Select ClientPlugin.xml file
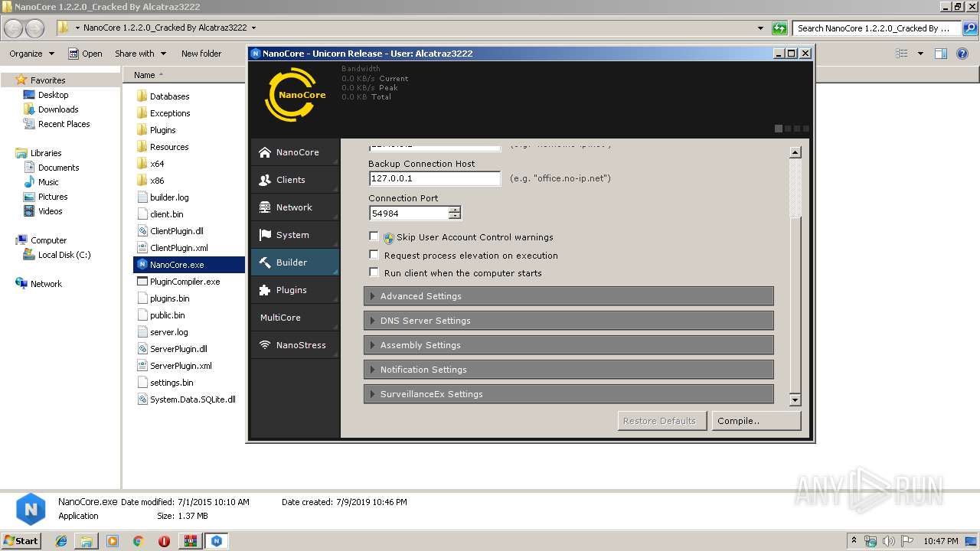Viewport: 980px width, 551px height. [x=178, y=248]
